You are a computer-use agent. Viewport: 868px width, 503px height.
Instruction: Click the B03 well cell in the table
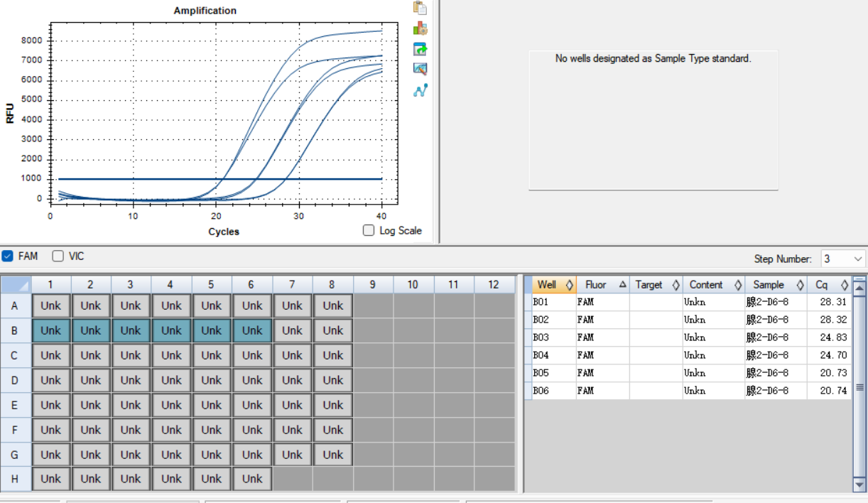pos(553,337)
